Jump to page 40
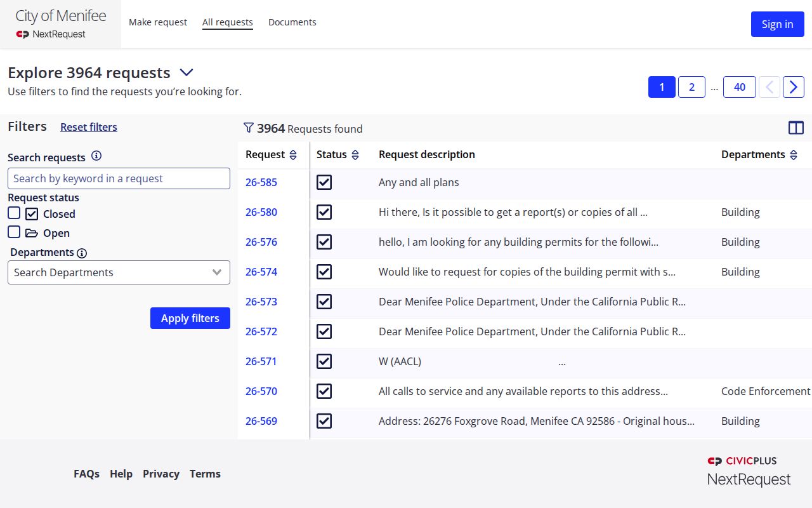812x508 pixels. point(740,87)
